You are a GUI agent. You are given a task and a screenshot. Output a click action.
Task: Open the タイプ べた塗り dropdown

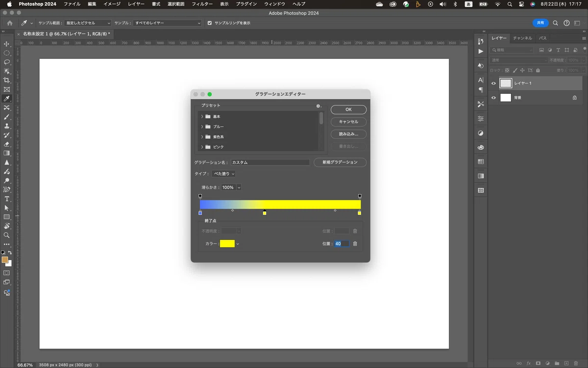point(223,174)
